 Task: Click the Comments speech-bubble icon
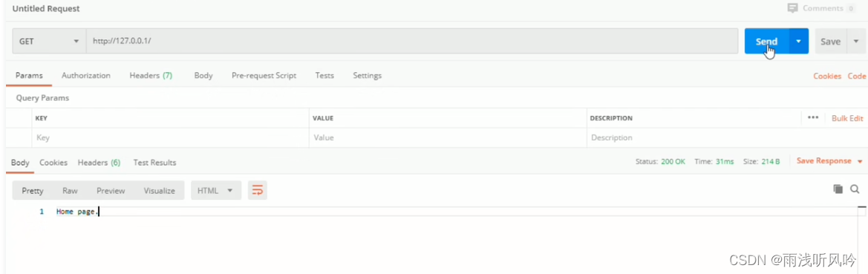click(793, 8)
